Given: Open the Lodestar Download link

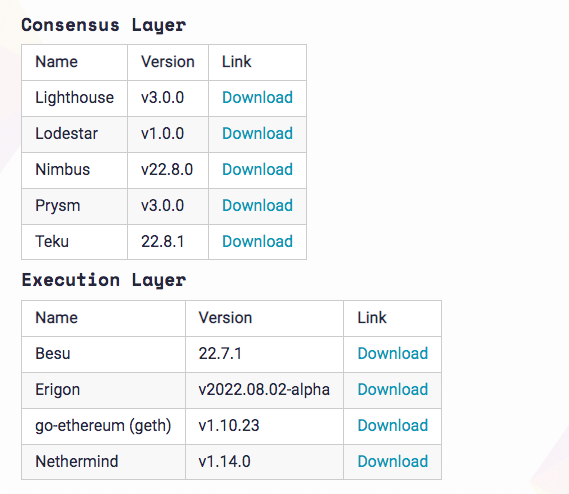Looking at the screenshot, I should 257,134.
